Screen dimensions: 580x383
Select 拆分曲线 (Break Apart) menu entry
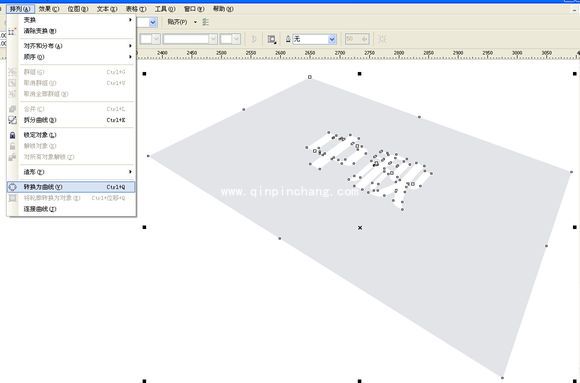71,120
